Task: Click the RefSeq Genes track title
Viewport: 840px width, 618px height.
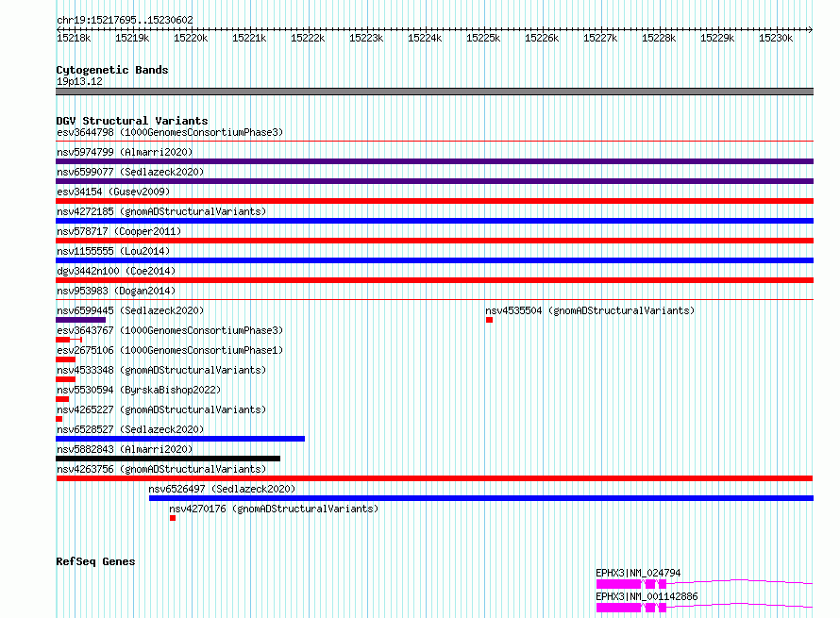Action: tap(95, 561)
